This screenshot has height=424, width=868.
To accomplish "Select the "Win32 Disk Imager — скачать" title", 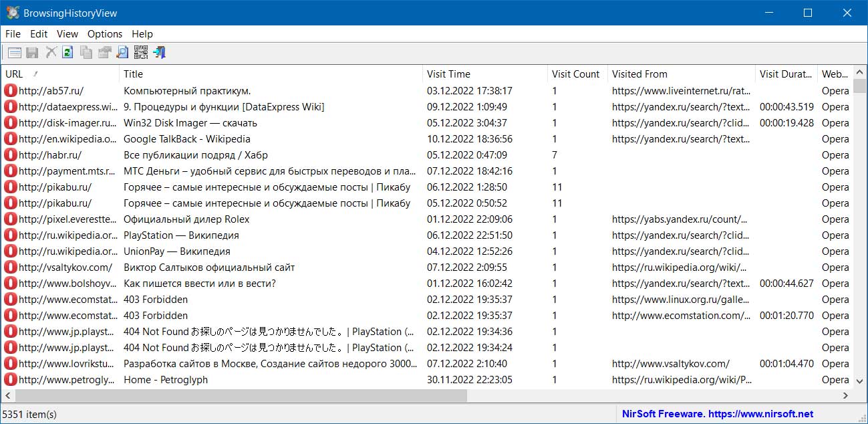I will coord(190,122).
